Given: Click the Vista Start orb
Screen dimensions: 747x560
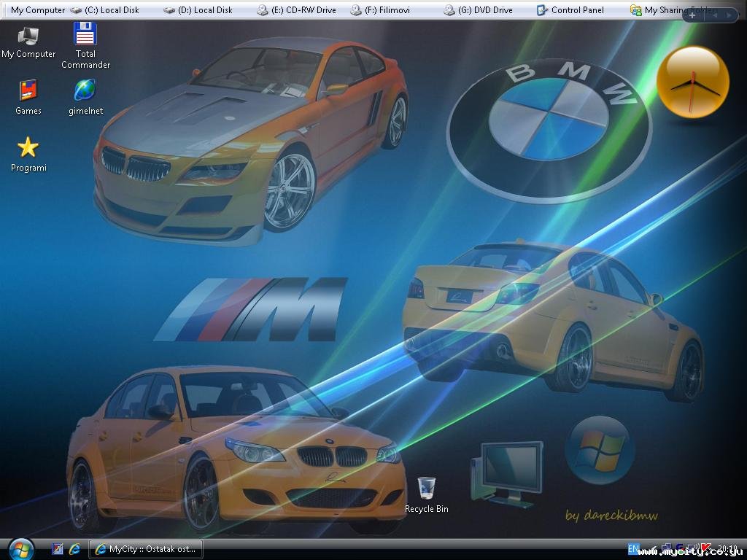Looking at the screenshot, I should [x=21, y=548].
